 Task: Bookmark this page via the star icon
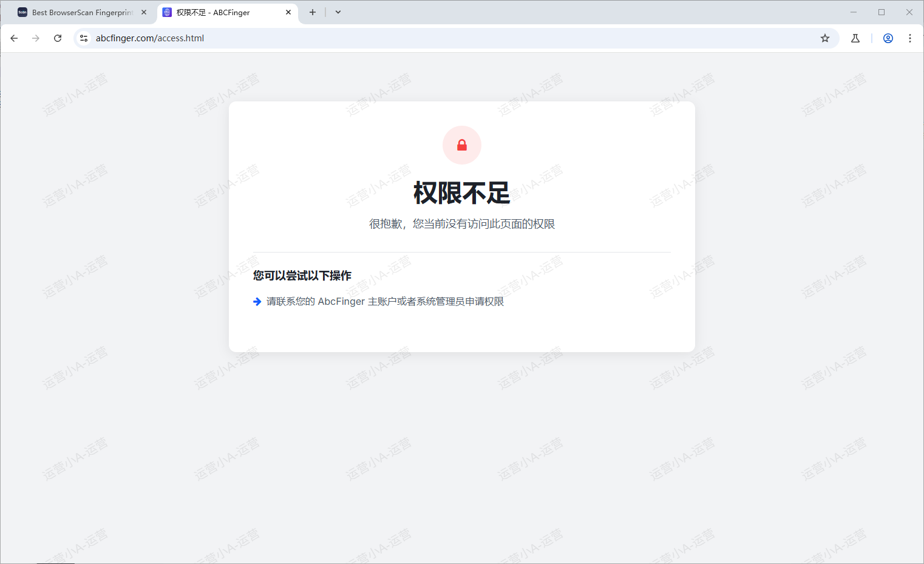tap(824, 38)
